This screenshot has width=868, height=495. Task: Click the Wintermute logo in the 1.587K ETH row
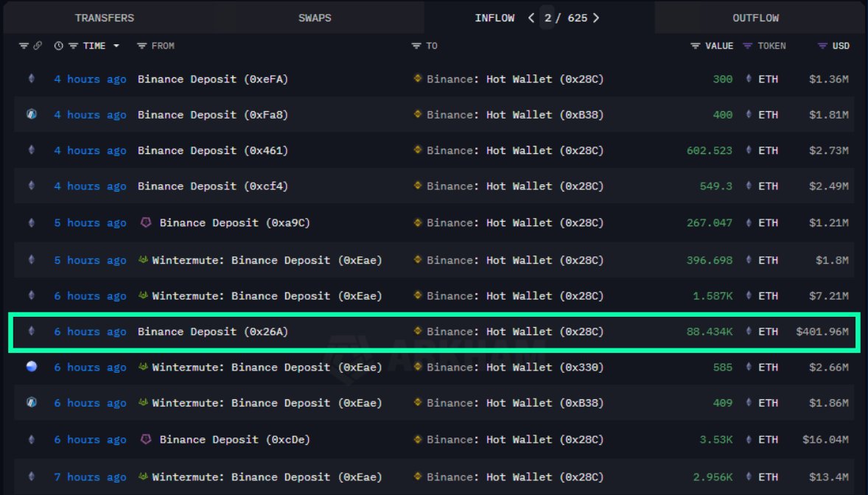click(143, 295)
